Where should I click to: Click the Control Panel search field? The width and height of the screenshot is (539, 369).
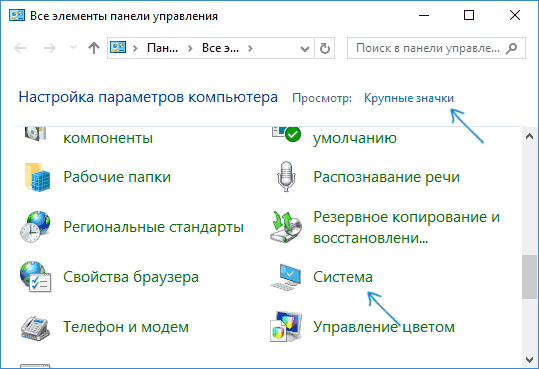[436, 48]
